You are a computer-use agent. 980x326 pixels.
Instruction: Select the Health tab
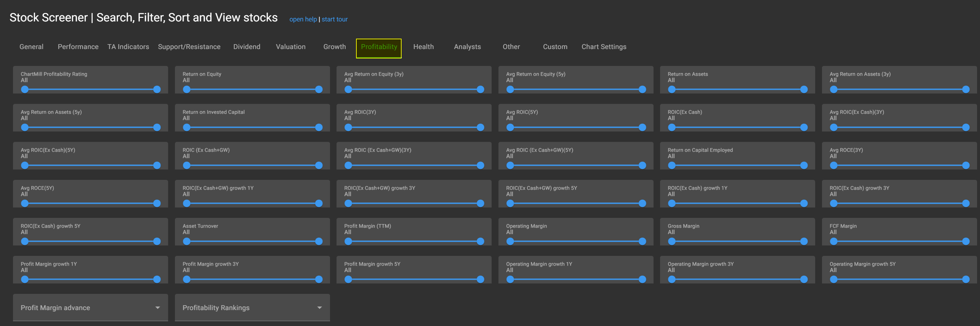(x=423, y=47)
